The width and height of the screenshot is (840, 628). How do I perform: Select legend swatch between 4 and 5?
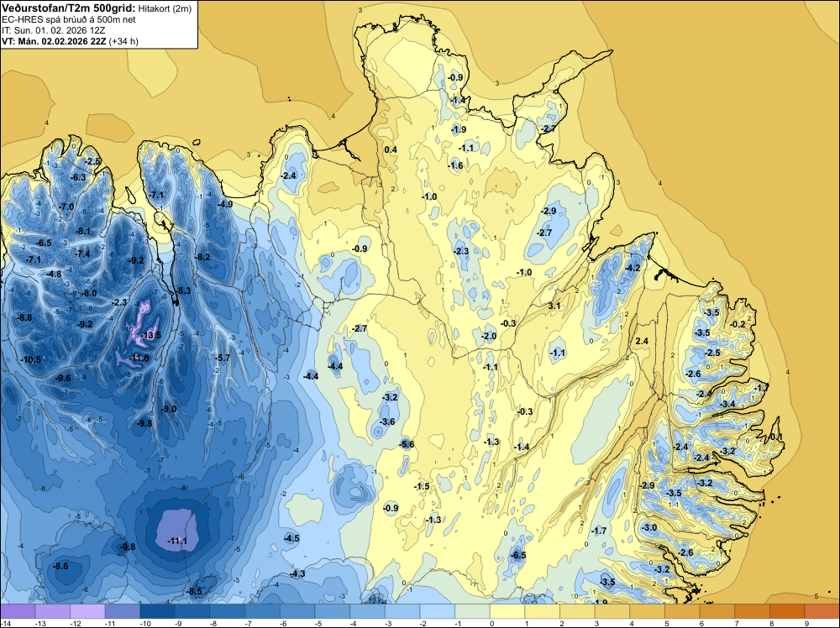point(647,611)
